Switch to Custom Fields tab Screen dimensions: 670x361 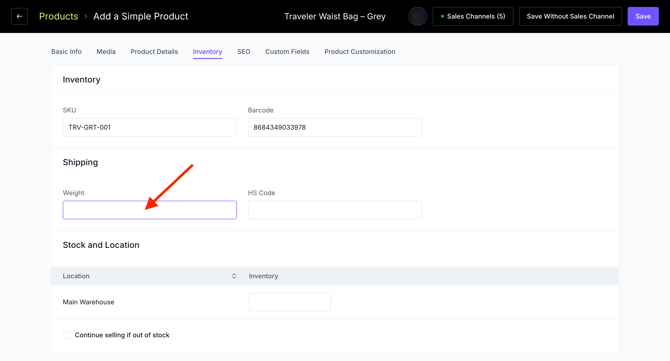pyautogui.click(x=287, y=52)
